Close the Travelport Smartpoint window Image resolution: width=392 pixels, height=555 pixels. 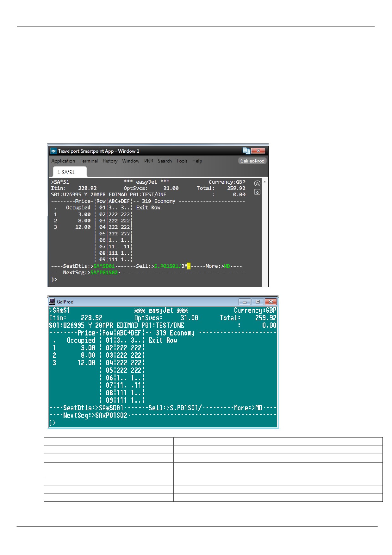258,151
